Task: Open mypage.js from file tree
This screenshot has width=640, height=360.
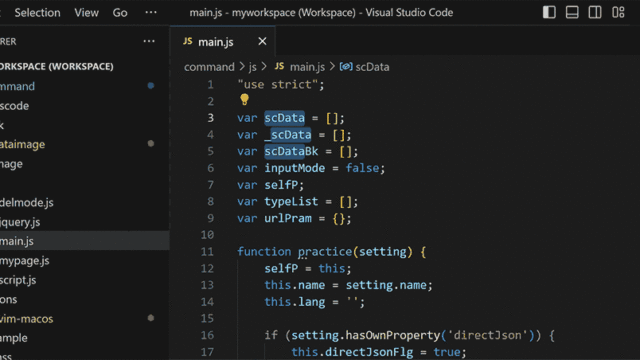Action: click(24, 260)
